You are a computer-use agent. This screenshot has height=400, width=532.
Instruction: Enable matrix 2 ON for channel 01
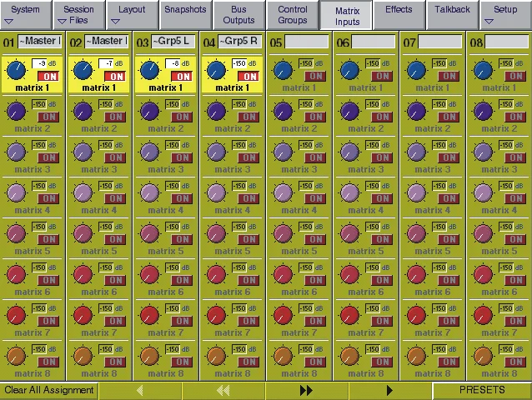click(x=48, y=117)
